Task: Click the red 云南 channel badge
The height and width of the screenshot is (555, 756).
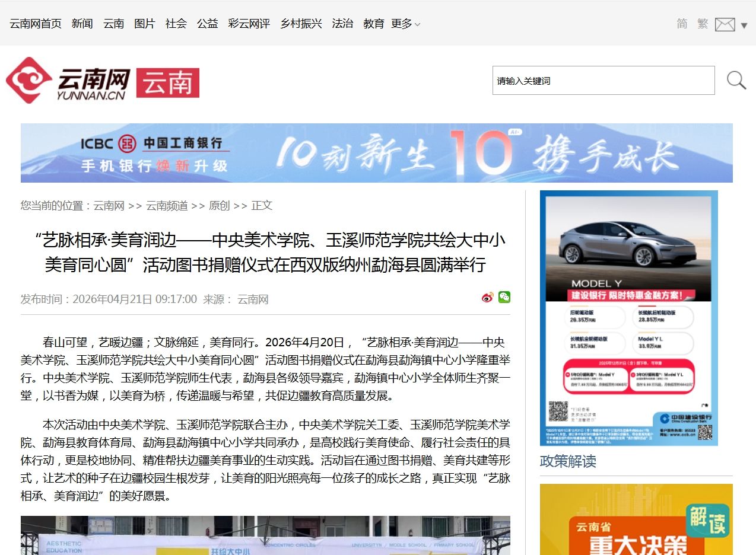Action: [x=168, y=82]
